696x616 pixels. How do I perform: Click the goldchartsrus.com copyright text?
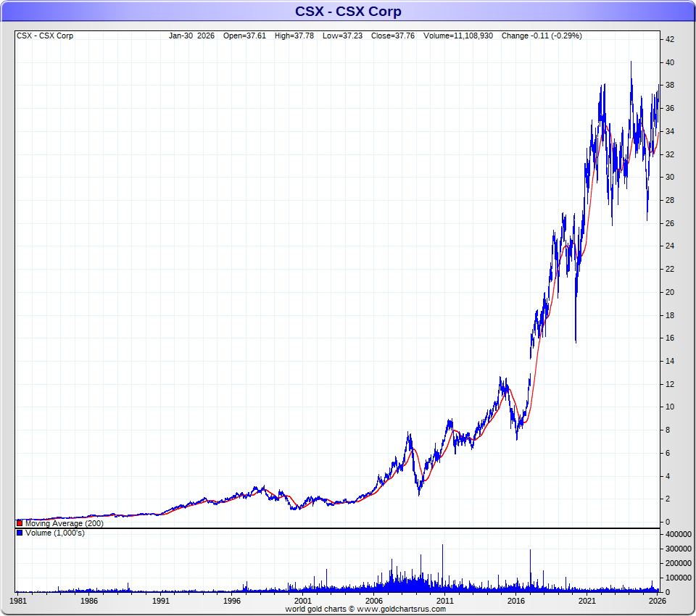tap(365, 609)
